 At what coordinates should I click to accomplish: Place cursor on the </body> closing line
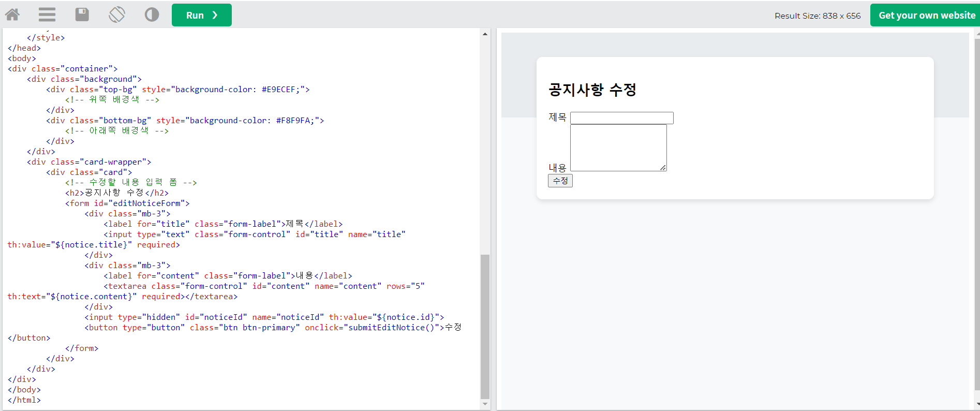click(24, 390)
